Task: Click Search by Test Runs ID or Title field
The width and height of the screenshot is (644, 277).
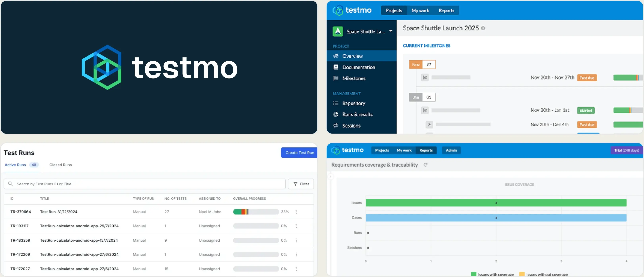Action: (144, 184)
